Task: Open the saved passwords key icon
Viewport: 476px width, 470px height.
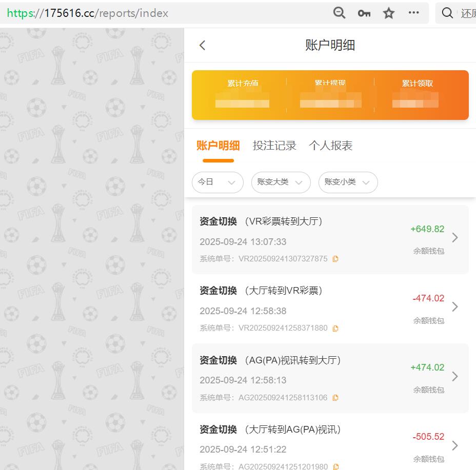Action: [364, 13]
